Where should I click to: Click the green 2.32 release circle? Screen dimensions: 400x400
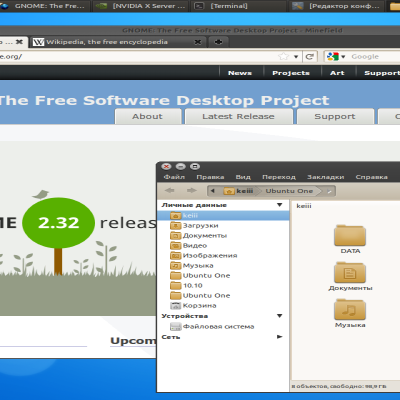(x=59, y=223)
